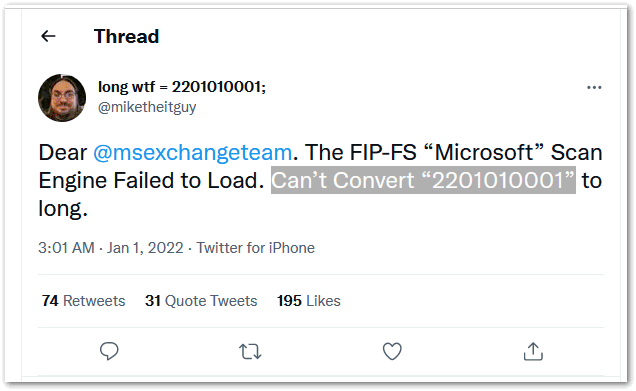Like the tweet with the heart icon
636x391 pixels.
tap(392, 351)
